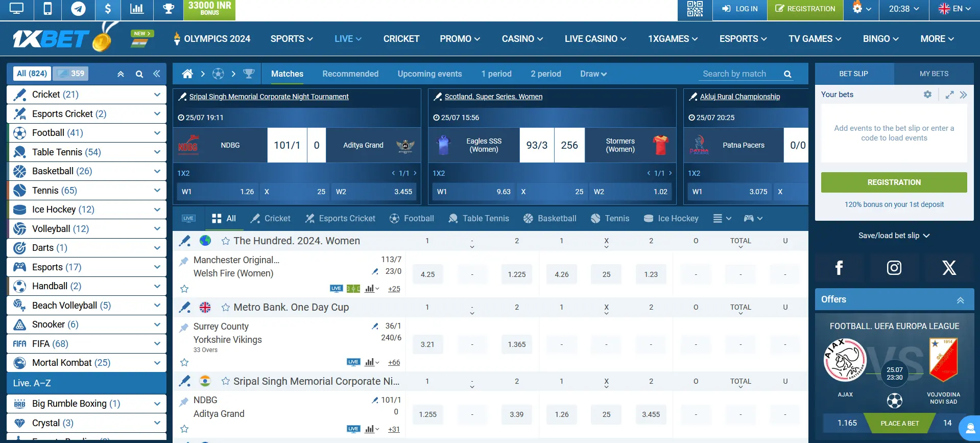The image size is (980, 443).
Task: Toggle the live stream 359 filter
Action: pyautogui.click(x=70, y=74)
